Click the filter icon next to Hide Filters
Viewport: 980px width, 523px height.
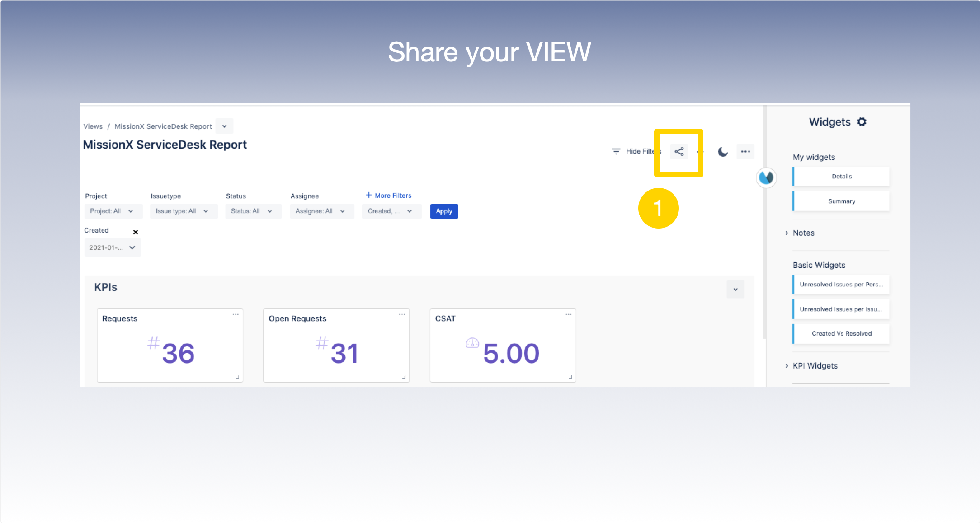(x=616, y=151)
